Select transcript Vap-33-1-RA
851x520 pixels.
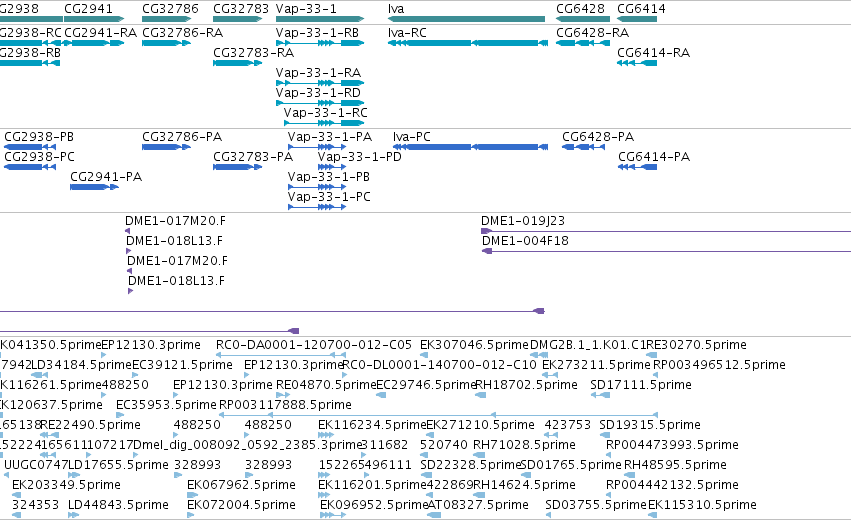[x=319, y=73]
